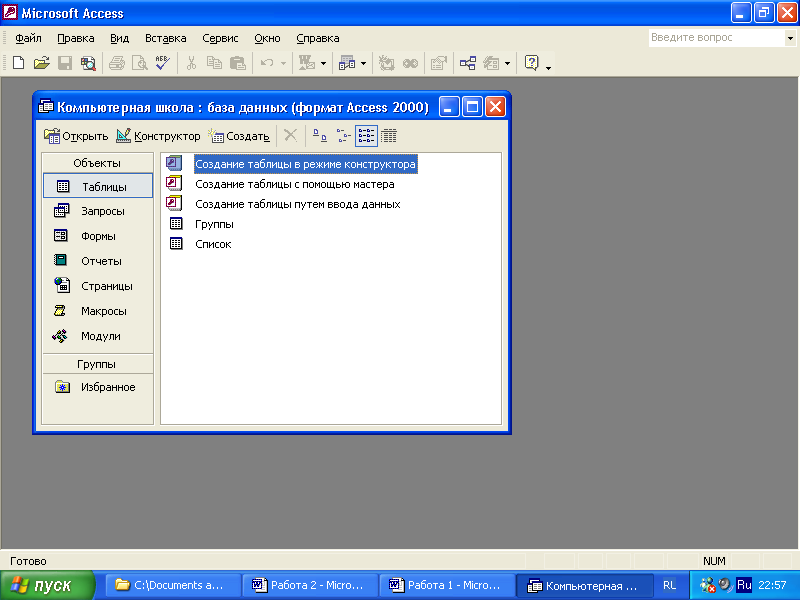Image resolution: width=800 pixels, height=600 pixels.
Task: Switch to Работа 2 taskbar window
Action: (310, 585)
